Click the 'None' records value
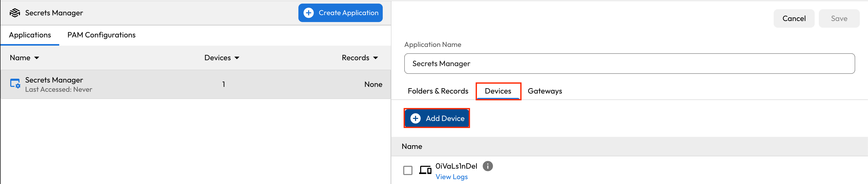The width and height of the screenshot is (868, 184). click(x=373, y=84)
